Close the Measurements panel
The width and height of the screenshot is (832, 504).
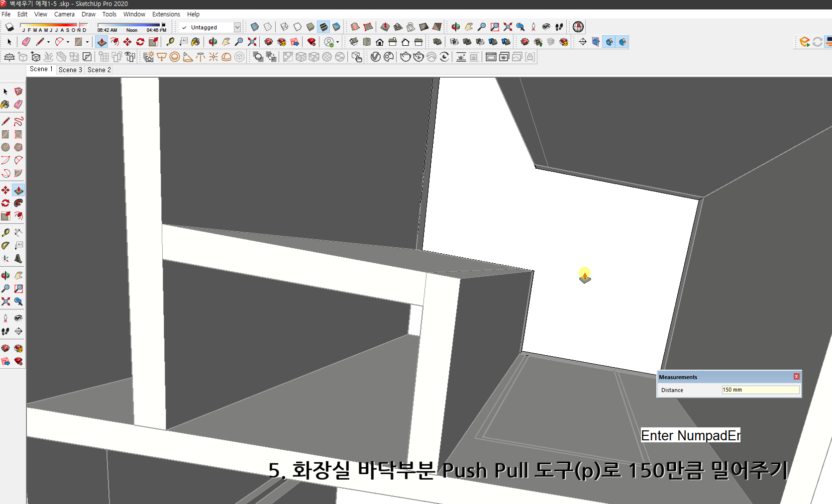coord(796,376)
